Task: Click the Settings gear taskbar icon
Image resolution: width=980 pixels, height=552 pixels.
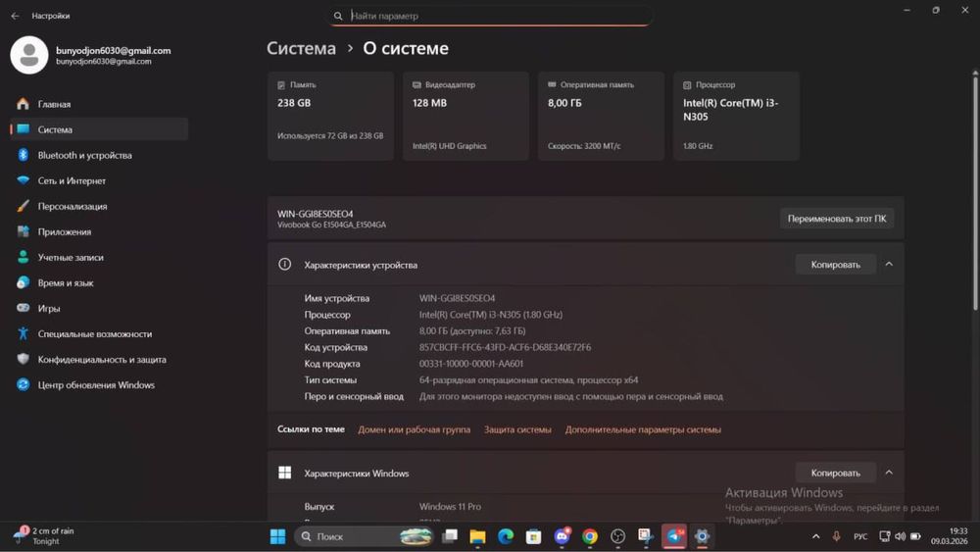Action: (x=702, y=536)
